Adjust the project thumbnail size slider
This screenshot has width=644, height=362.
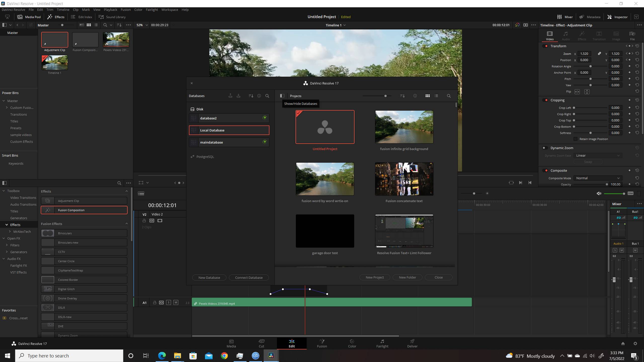(385, 96)
